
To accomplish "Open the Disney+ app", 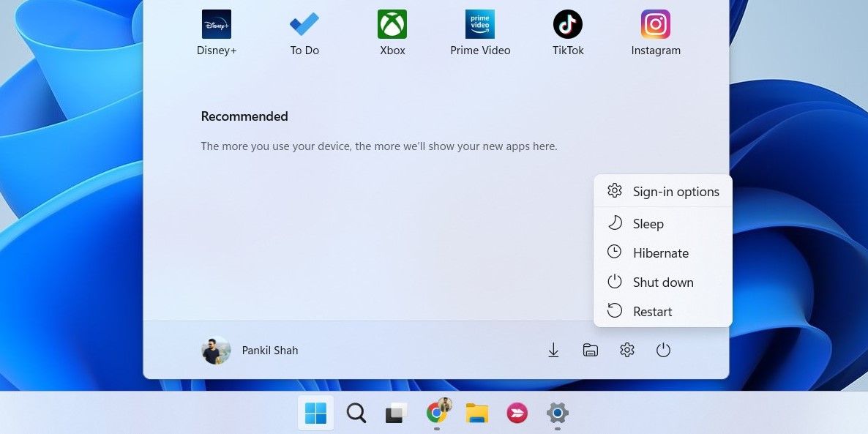I will click(216, 24).
